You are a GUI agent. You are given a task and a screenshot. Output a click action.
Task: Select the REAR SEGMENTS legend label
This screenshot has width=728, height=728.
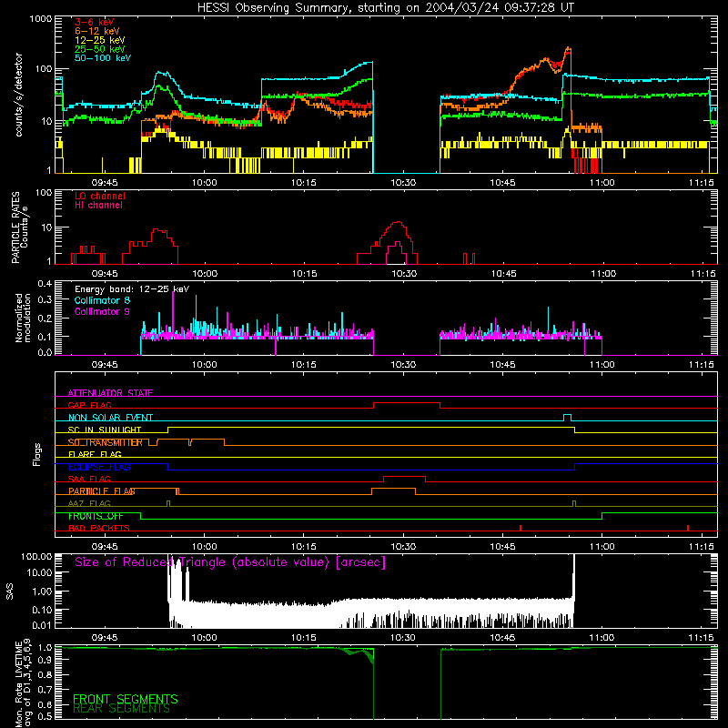(x=122, y=709)
